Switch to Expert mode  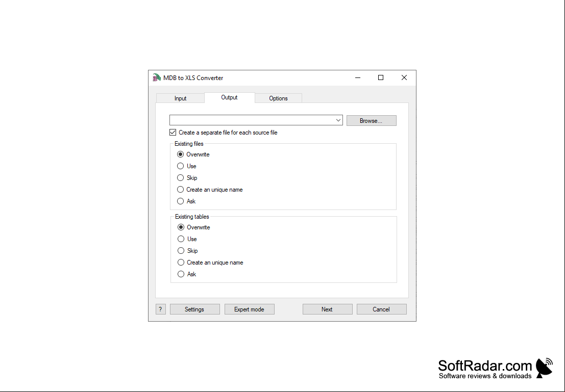coord(250,309)
